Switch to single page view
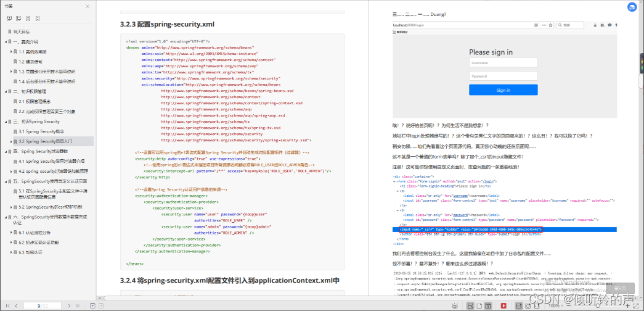The image size is (644, 311). (479, 305)
